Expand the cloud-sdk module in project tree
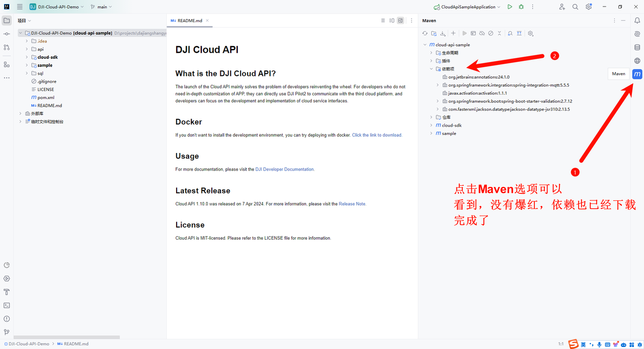This screenshot has width=644, height=349. tap(27, 57)
